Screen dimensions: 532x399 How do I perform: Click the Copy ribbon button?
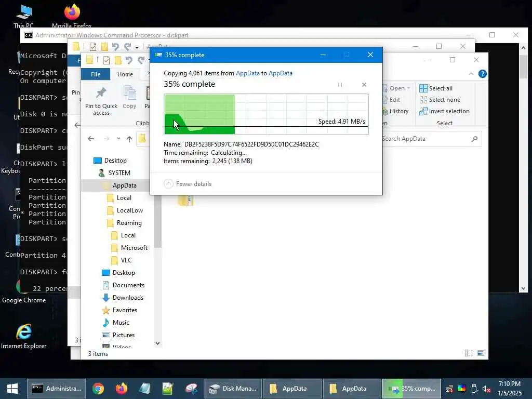(129, 98)
